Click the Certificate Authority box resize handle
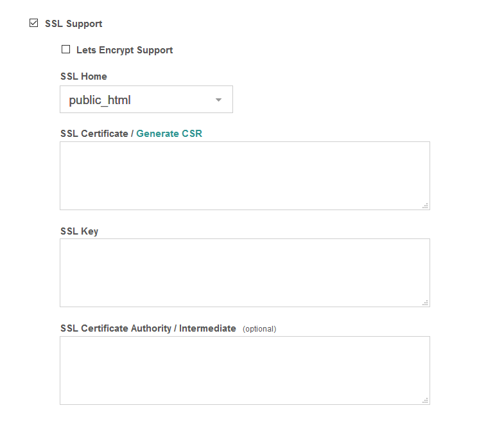The image size is (504, 428). [425, 400]
